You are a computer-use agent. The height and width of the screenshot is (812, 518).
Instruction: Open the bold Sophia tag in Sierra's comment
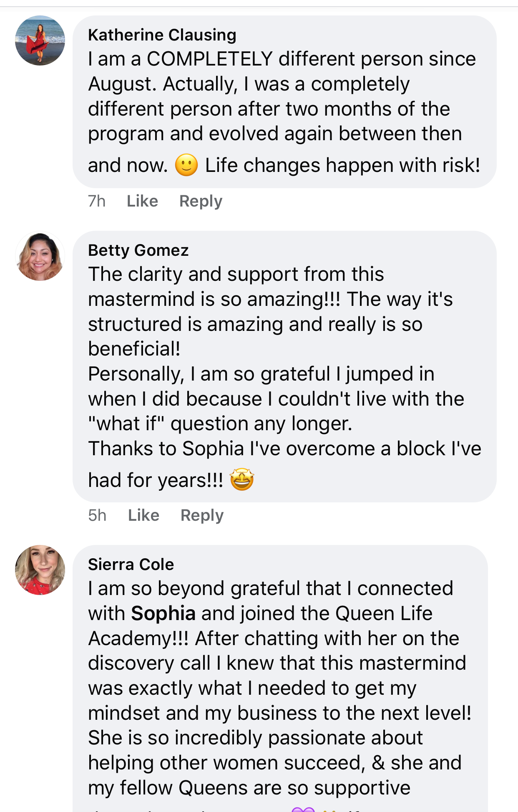click(x=163, y=613)
